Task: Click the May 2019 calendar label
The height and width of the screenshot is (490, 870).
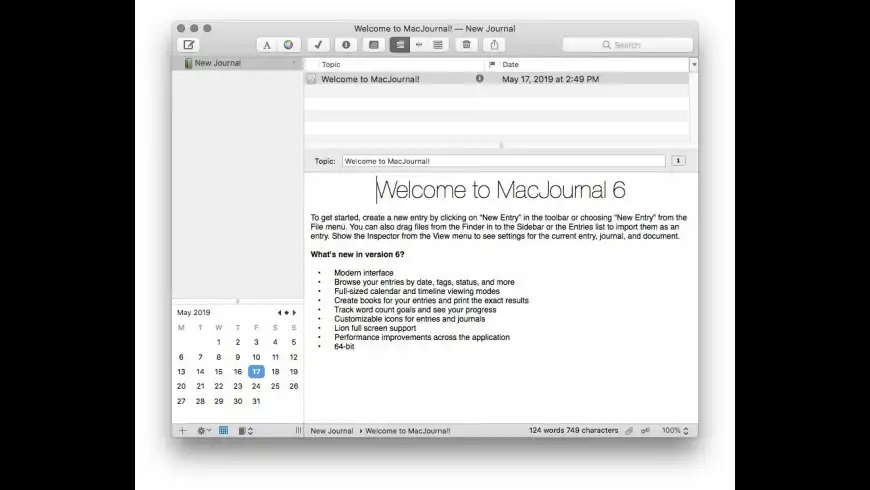Action: [x=194, y=312]
